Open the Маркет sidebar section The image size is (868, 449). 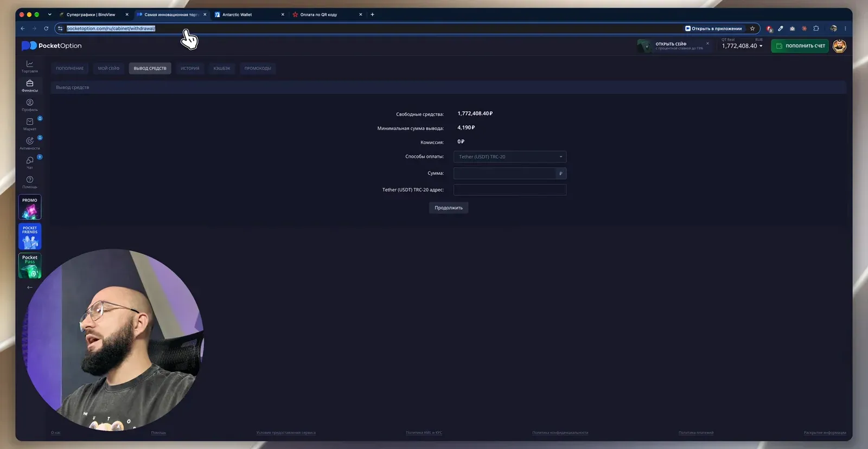click(30, 124)
